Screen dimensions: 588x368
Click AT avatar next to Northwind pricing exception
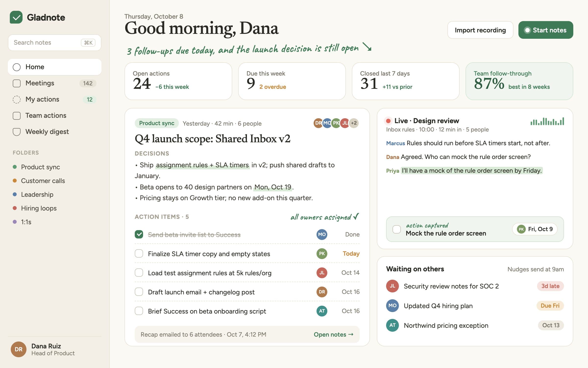pos(392,325)
